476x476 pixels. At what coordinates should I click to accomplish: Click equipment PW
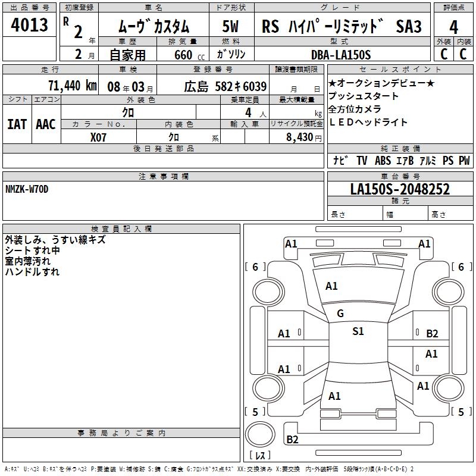point(464,160)
